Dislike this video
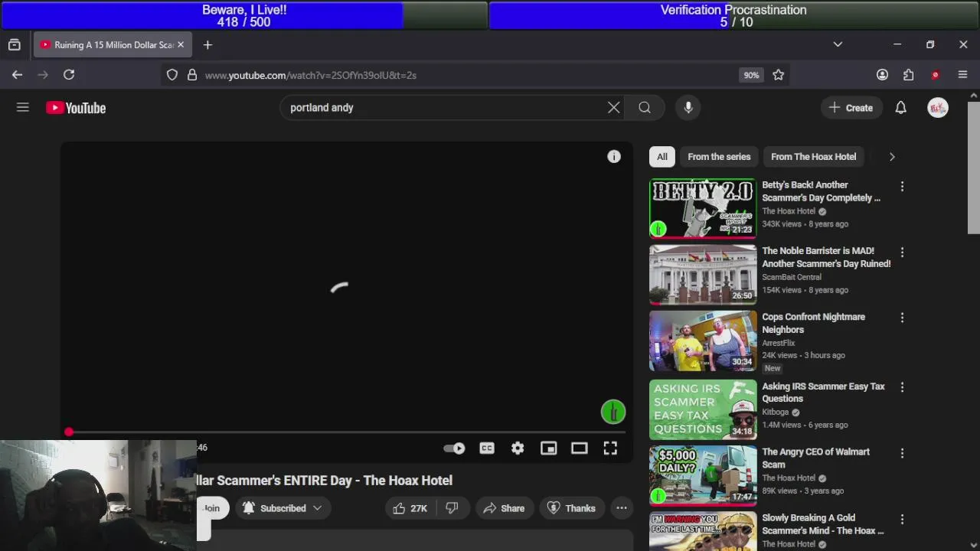980x551 pixels. click(452, 508)
